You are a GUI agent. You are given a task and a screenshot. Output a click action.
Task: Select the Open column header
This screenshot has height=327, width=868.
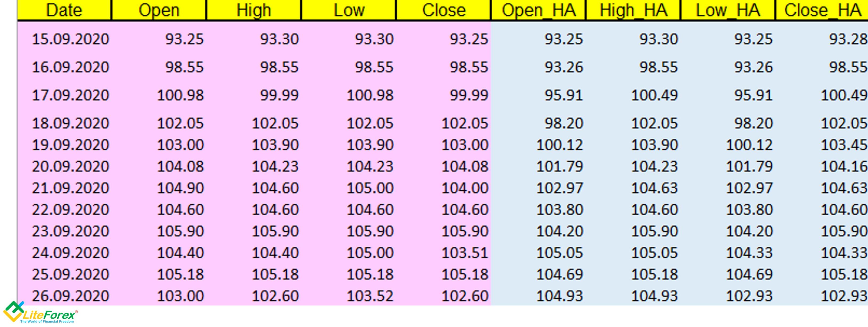click(x=159, y=10)
